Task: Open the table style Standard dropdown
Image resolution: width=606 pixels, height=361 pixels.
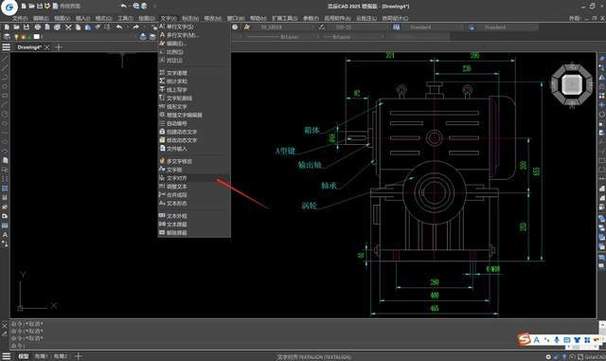Action: [x=433, y=27]
